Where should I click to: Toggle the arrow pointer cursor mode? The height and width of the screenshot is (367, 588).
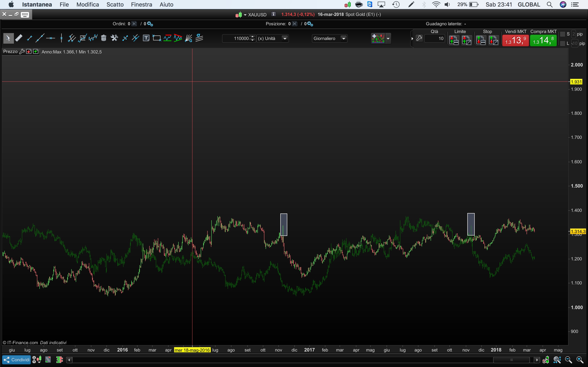[8, 38]
